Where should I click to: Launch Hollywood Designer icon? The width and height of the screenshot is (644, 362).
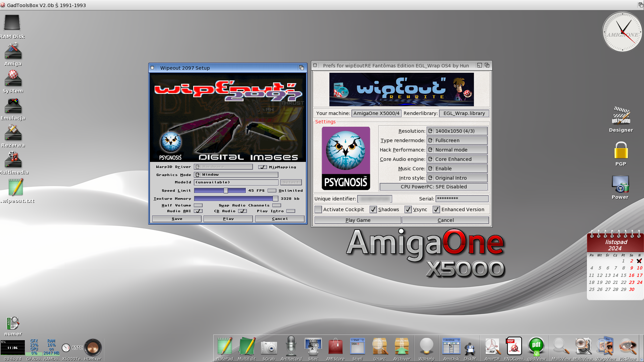click(x=621, y=116)
